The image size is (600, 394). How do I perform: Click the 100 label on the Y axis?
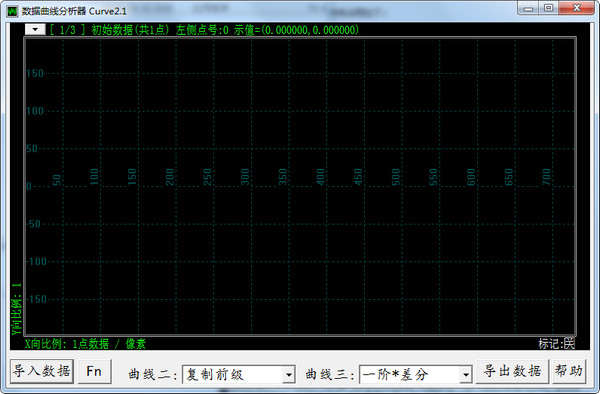point(35,111)
